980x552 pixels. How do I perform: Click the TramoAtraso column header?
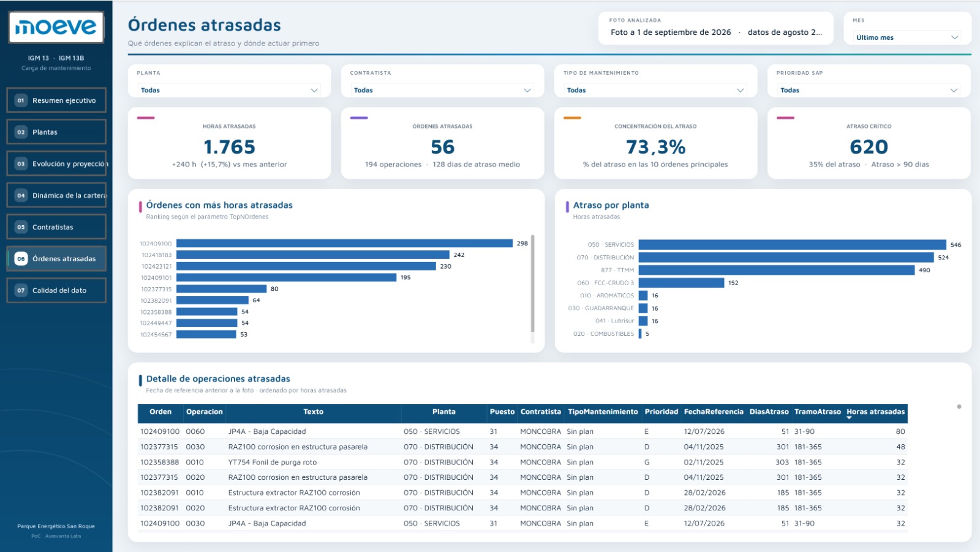tap(817, 412)
